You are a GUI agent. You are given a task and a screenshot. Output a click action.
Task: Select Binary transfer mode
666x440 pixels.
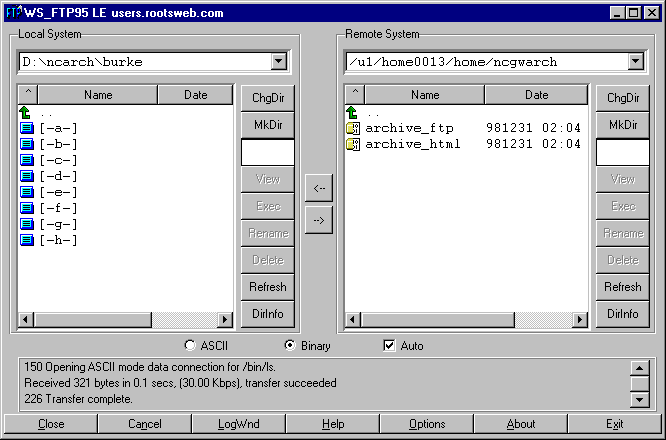tap(291, 346)
